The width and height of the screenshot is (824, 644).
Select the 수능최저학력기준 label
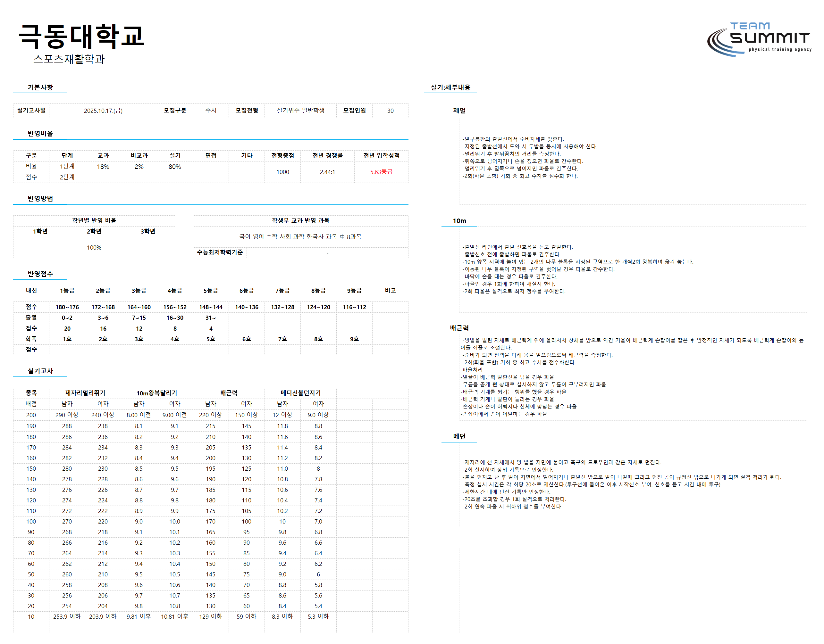tap(220, 252)
